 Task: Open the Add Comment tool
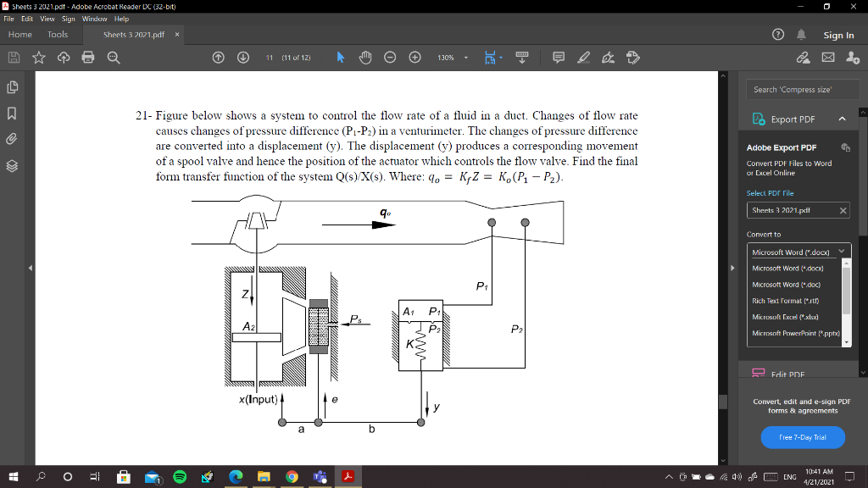(x=559, y=58)
